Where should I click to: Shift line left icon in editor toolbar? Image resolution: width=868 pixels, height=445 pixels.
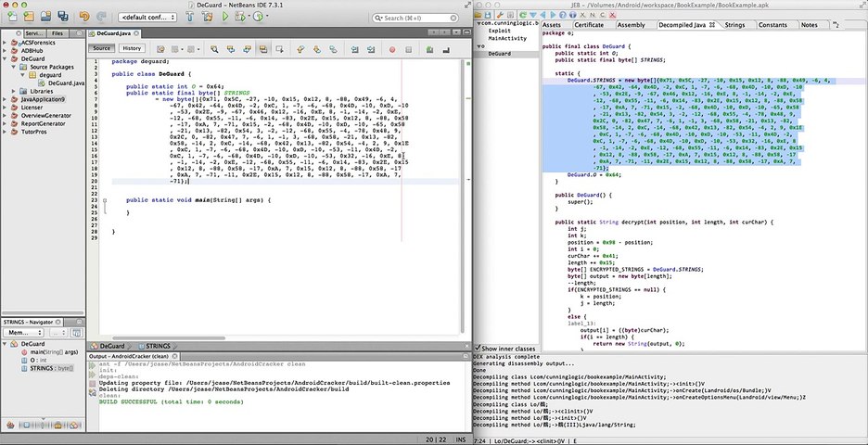click(x=354, y=49)
